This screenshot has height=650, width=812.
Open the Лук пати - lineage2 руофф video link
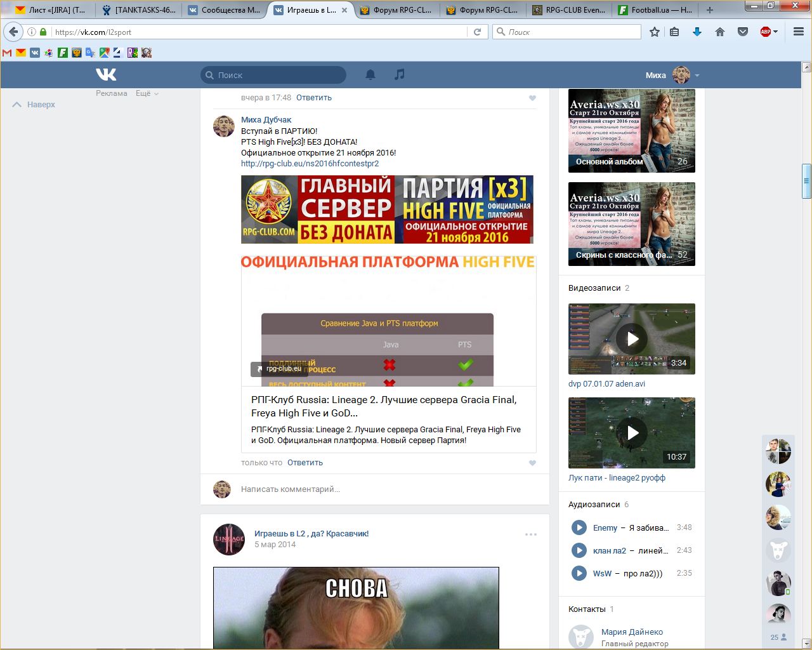coord(617,478)
